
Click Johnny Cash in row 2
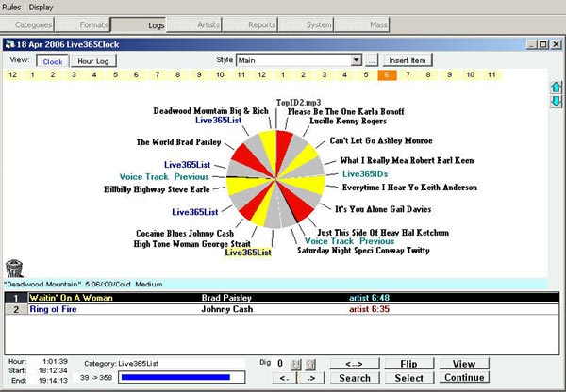tap(226, 309)
